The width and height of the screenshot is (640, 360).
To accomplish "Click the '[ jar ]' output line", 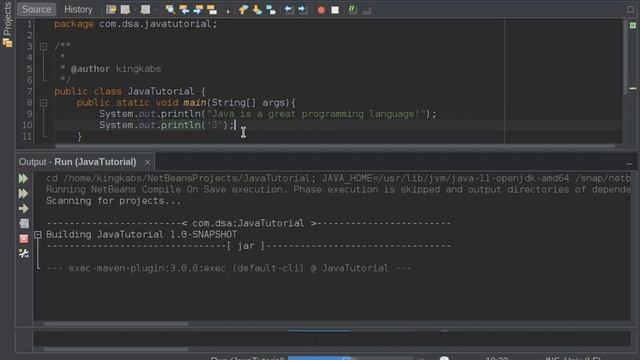I will [x=249, y=246].
